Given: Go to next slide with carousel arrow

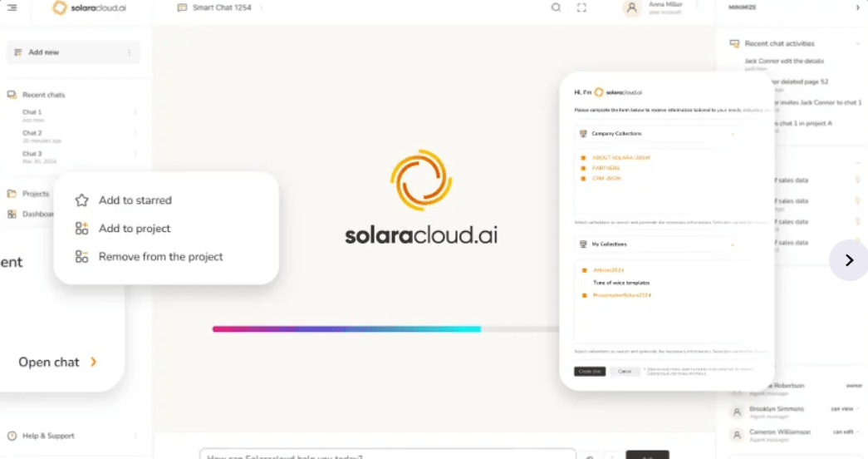Looking at the screenshot, I should (x=849, y=260).
